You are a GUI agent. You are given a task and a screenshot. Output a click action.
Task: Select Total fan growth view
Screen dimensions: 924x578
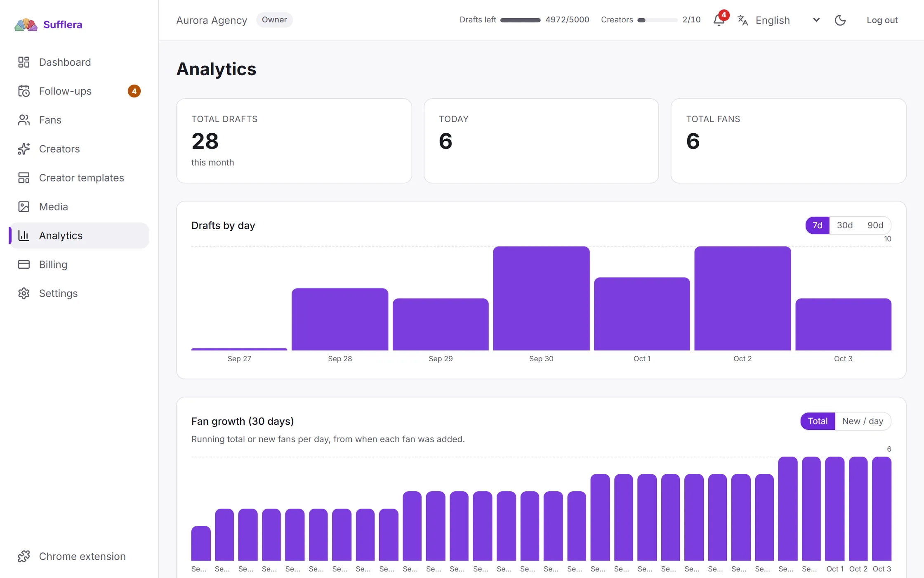pyautogui.click(x=818, y=421)
